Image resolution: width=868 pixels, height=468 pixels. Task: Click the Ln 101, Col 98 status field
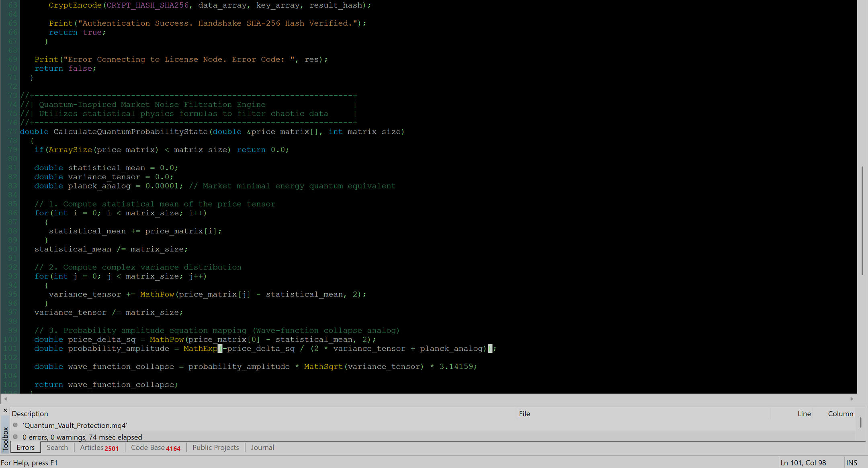803,463
